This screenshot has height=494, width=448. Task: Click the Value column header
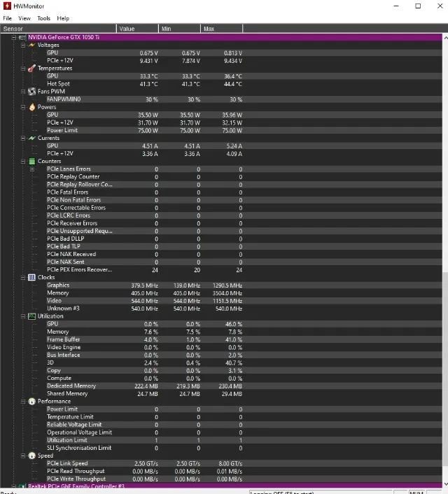[137, 29]
